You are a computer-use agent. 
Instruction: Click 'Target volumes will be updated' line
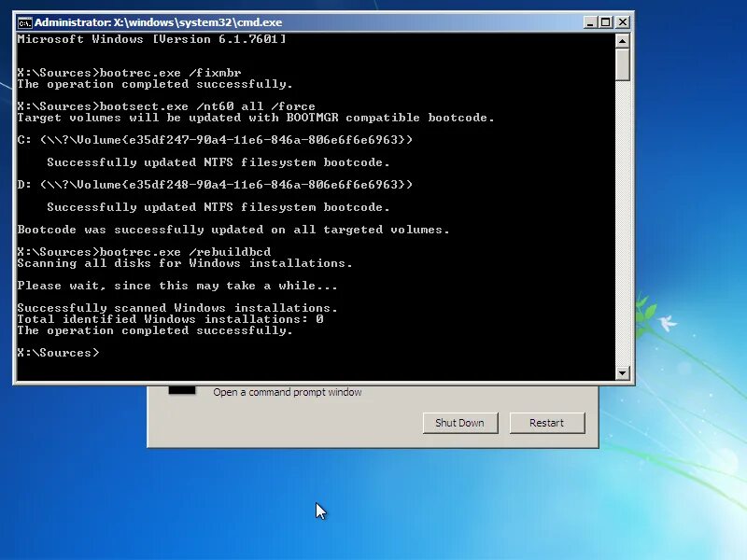(x=256, y=118)
